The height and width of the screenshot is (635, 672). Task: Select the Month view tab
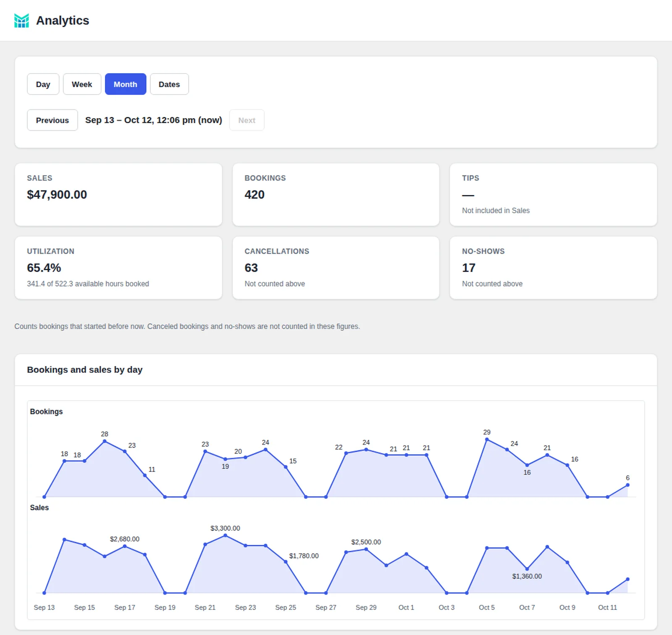pyautogui.click(x=126, y=84)
